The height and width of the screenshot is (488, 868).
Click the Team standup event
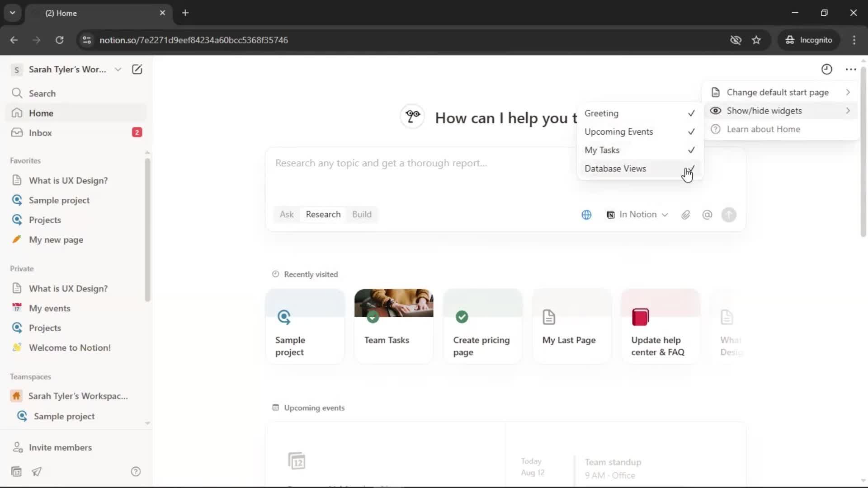(x=613, y=469)
